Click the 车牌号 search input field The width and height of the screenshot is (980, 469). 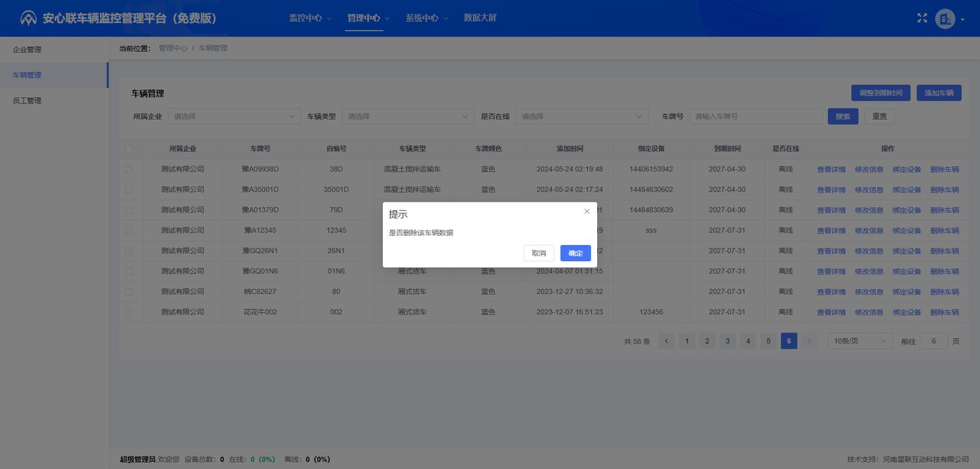(756, 116)
